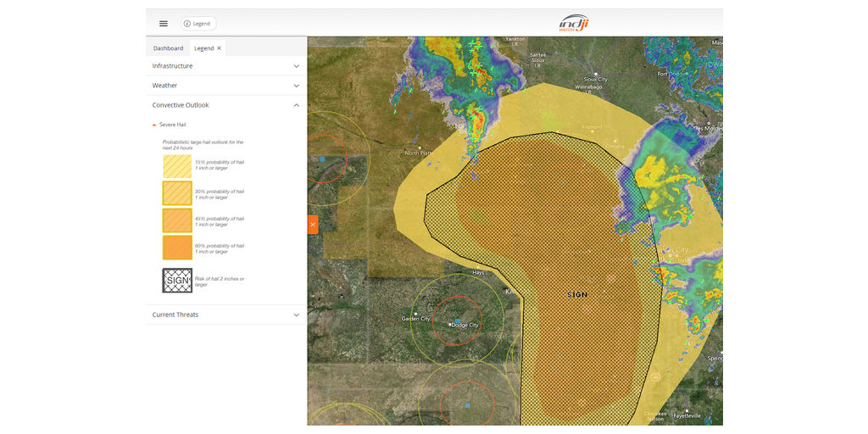Click the Indji Watch logo
This screenshot has height=434, width=868.
tap(574, 23)
